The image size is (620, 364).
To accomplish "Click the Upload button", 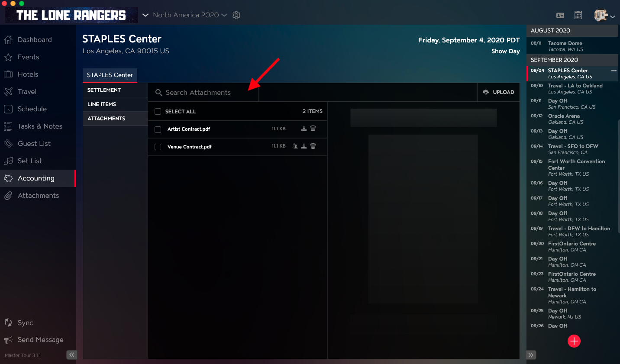I will click(x=498, y=92).
